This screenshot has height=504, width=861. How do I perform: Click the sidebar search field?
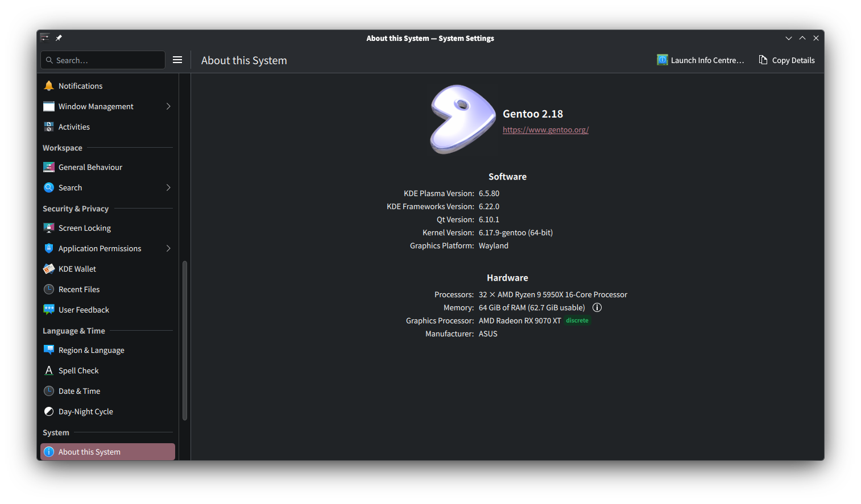(103, 60)
